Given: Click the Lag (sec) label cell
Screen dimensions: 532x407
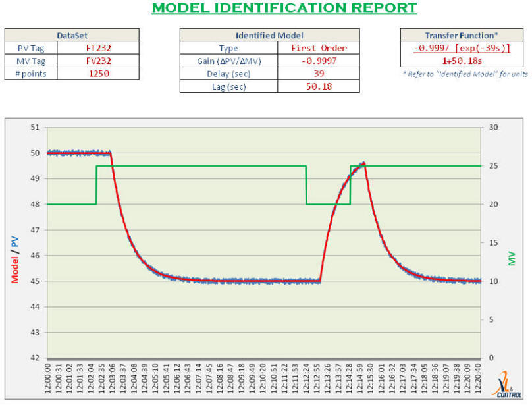Looking at the screenshot, I should (x=228, y=86).
